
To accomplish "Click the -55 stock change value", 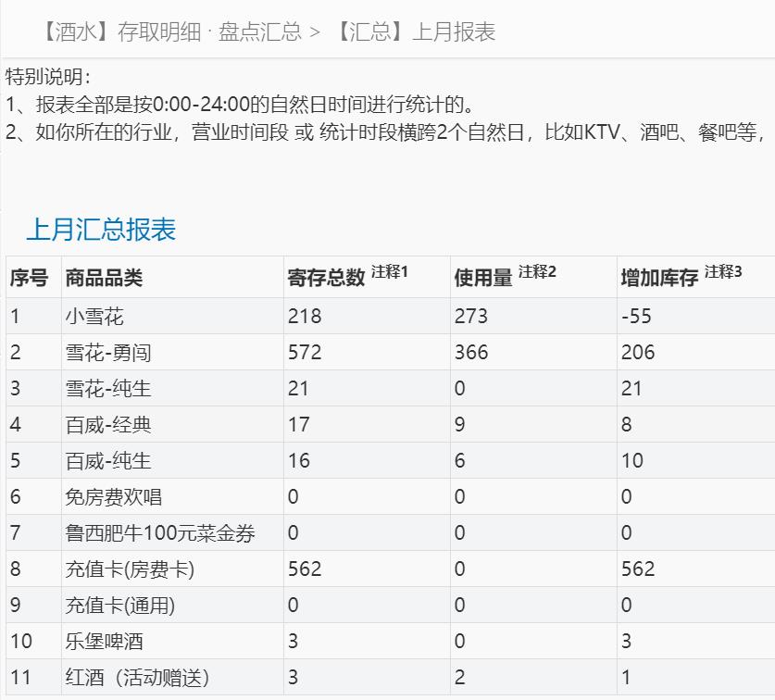I will pyautogui.click(x=637, y=317).
